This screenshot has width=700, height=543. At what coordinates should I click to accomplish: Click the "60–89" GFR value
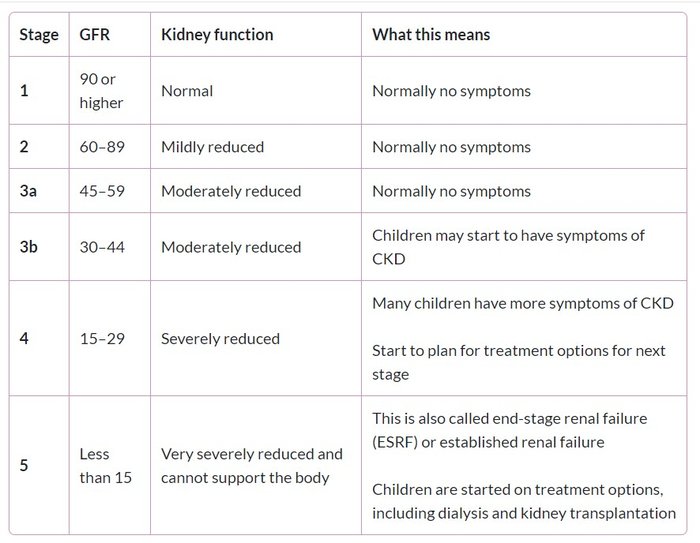pyautogui.click(x=103, y=147)
